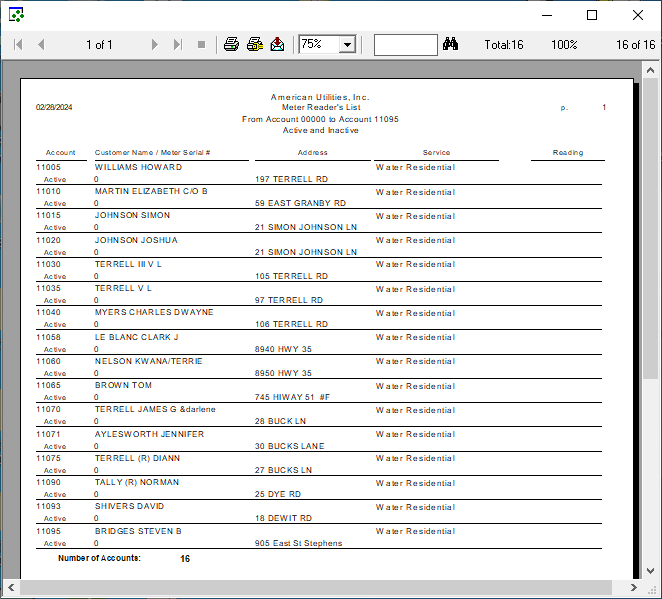The height and width of the screenshot is (599, 662).
Task: Click the 'Number of Accounts:' label
Action: click(x=99, y=558)
